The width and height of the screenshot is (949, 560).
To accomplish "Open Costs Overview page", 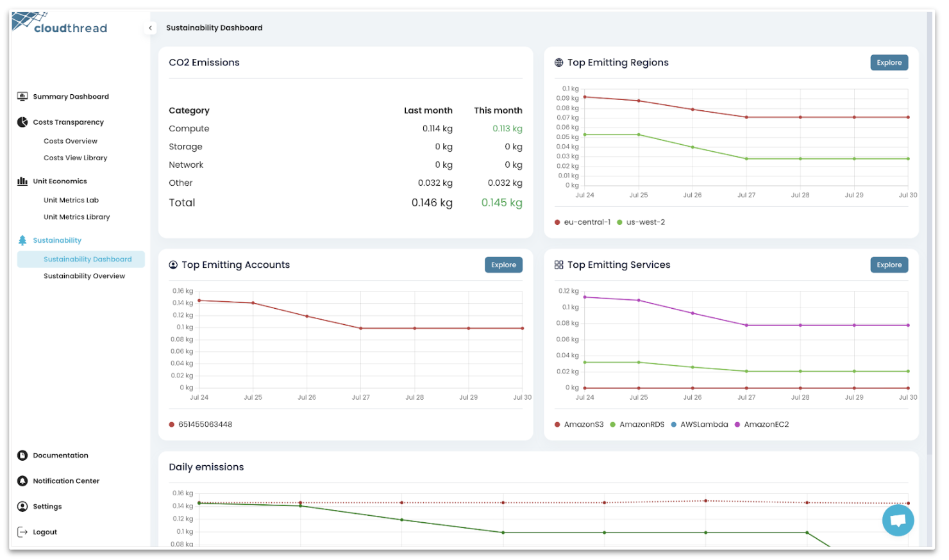I will click(x=71, y=142).
